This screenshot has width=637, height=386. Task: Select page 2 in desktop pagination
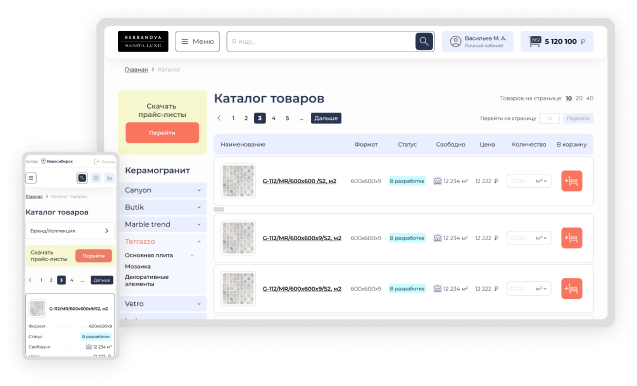tap(246, 118)
